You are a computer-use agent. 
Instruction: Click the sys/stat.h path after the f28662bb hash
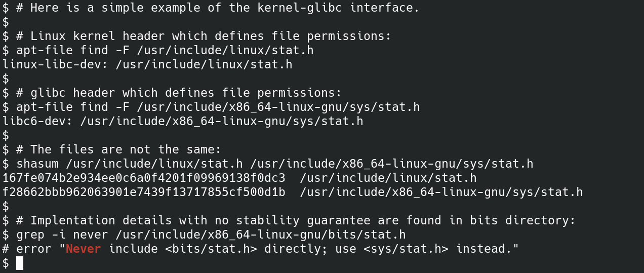[x=441, y=192]
